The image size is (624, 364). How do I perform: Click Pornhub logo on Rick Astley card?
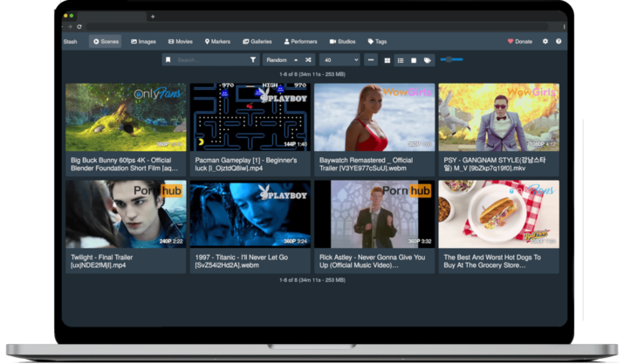click(x=407, y=191)
